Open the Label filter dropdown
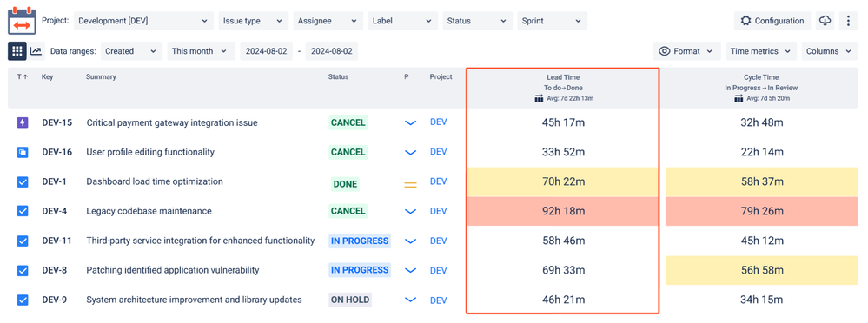 [x=402, y=21]
